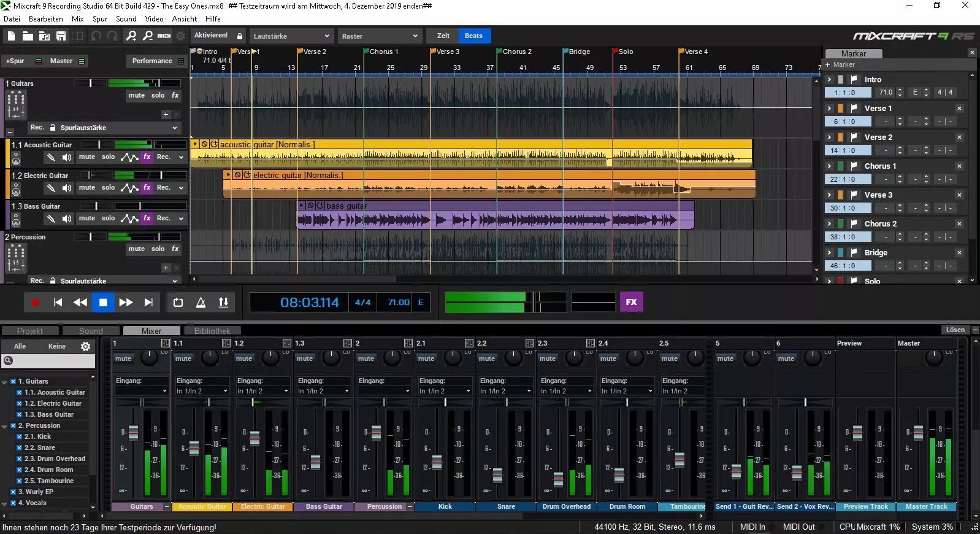The image size is (980, 534).
Task: Open mixer channel 1.1 EQ icon
Action: click(226, 343)
